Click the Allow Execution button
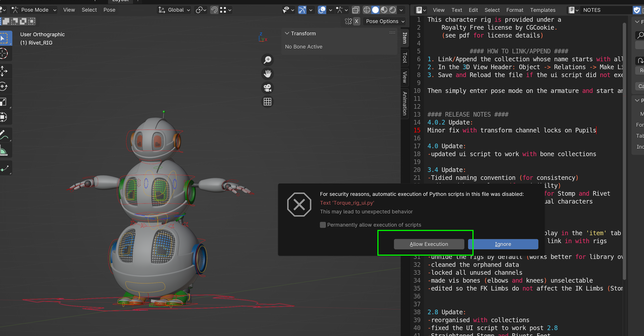Image resolution: width=644 pixels, height=336 pixels. (x=429, y=244)
